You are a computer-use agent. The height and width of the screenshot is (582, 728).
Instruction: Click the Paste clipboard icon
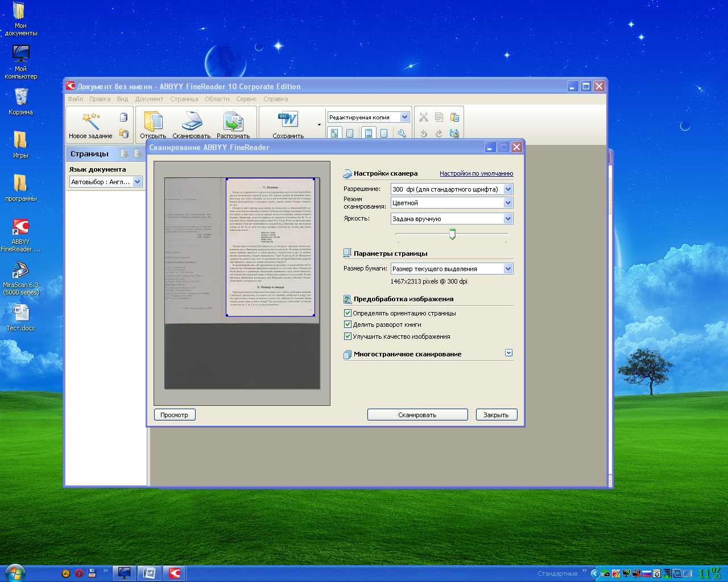point(454,117)
